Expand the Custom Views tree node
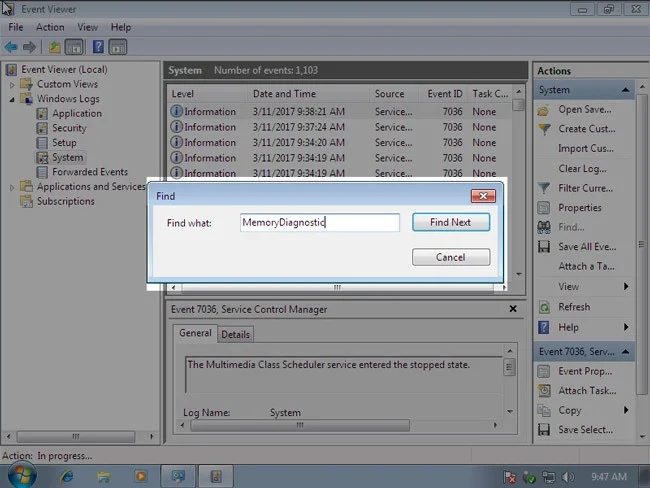The width and height of the screenshot is (650, 488). point(13,85)
